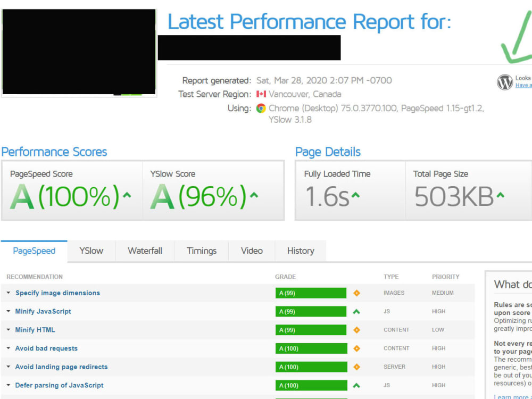Expand Minify JavaScript disclosure arrow
Viewport: 532px width, 399px height.
[x=9, y=311]
